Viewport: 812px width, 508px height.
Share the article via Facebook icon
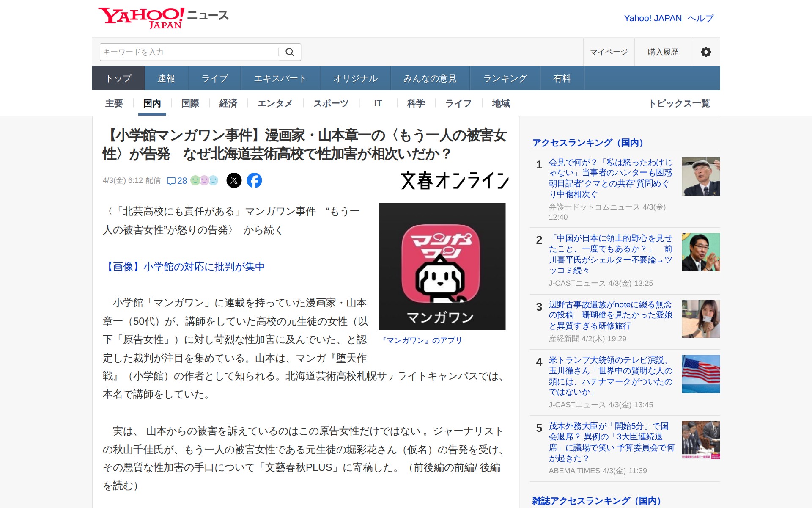[254, 180]
